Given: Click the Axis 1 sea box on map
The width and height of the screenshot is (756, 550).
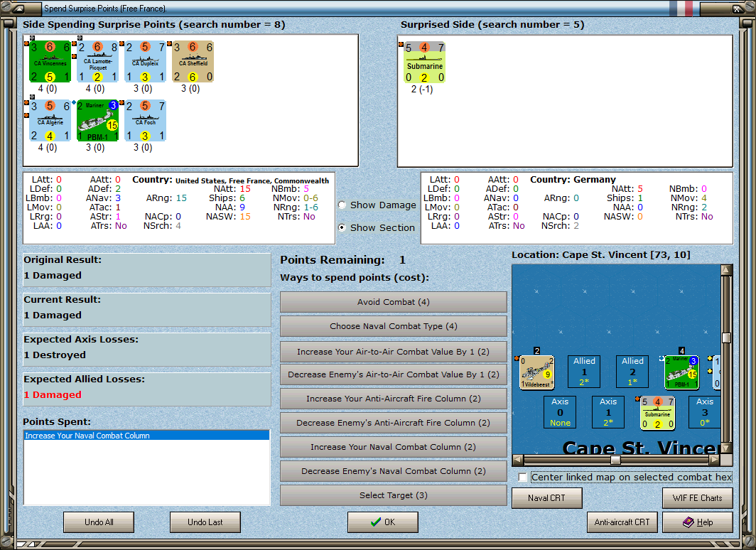Looking at the screenshot, I should click(608, 412).
